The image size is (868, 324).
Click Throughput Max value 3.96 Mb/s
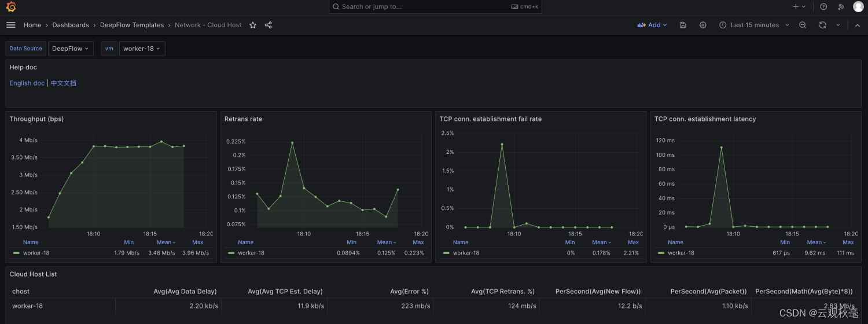[x=196, y=253]
